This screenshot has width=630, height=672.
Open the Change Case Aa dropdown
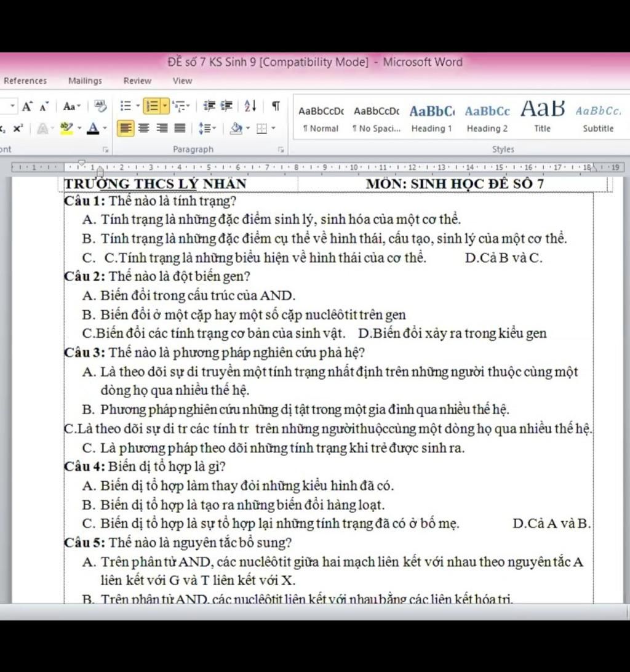71,106
